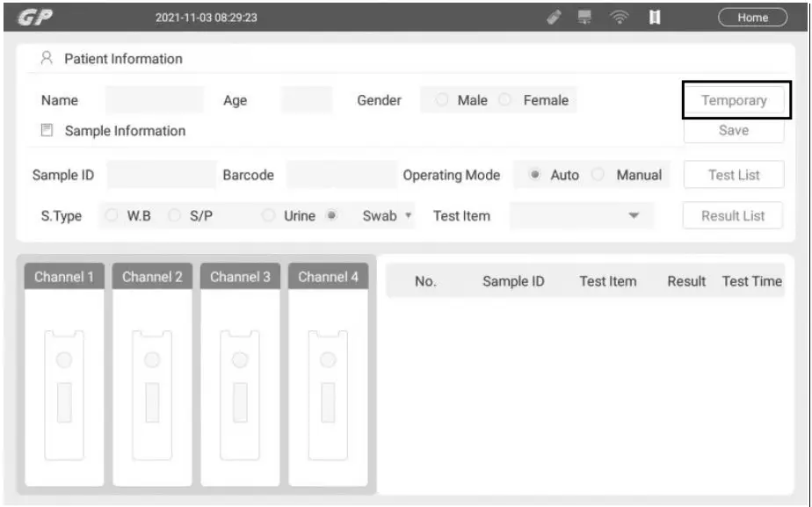Focus the Name input field

[155, 100]
